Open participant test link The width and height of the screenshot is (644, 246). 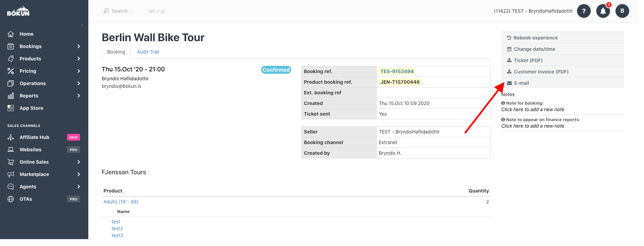pyautogui.click(x=116, y=222)
